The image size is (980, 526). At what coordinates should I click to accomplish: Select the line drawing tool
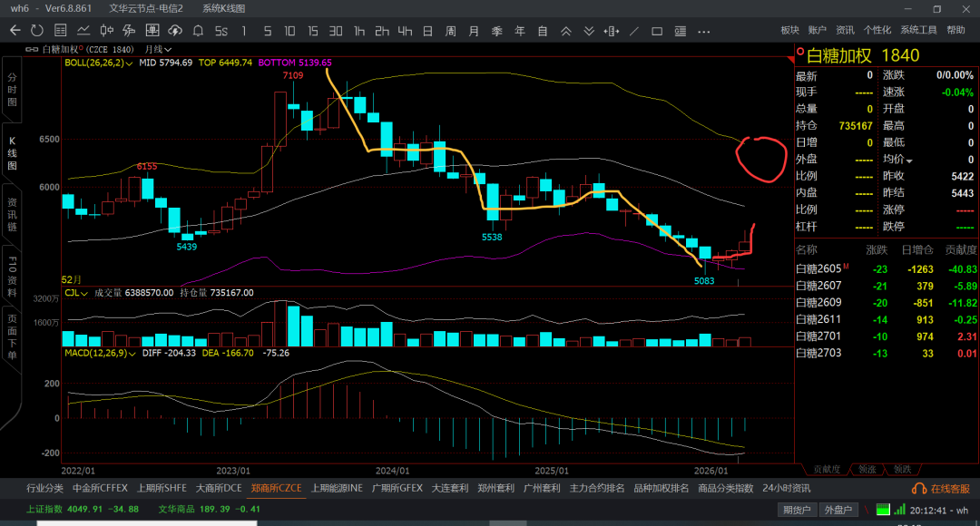pyautogui.click(x=633, y=31)
